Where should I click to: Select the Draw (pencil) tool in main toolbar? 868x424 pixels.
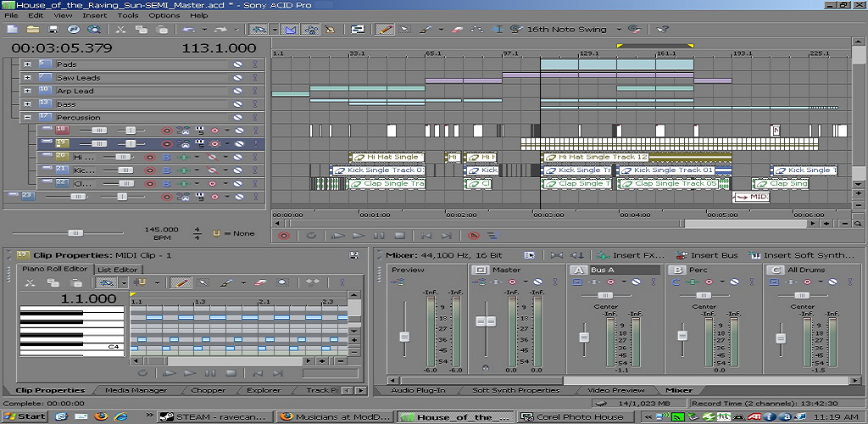coord(385,29)
